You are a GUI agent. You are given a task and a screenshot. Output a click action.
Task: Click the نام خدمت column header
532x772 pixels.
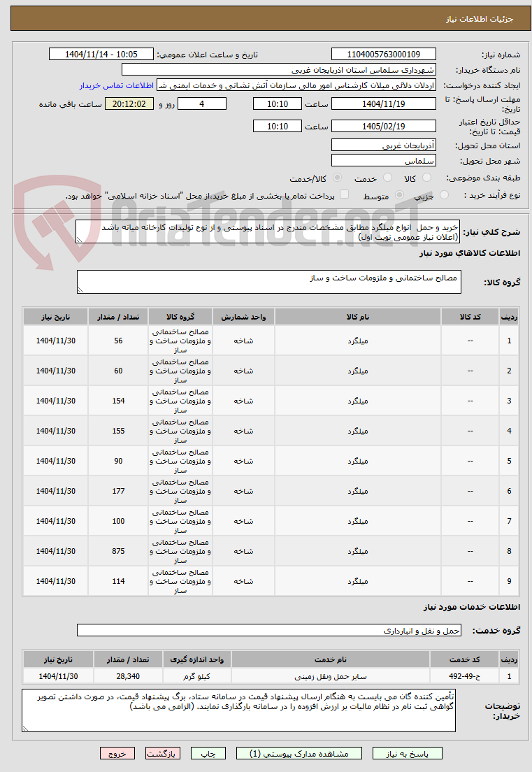coord(331,659)
